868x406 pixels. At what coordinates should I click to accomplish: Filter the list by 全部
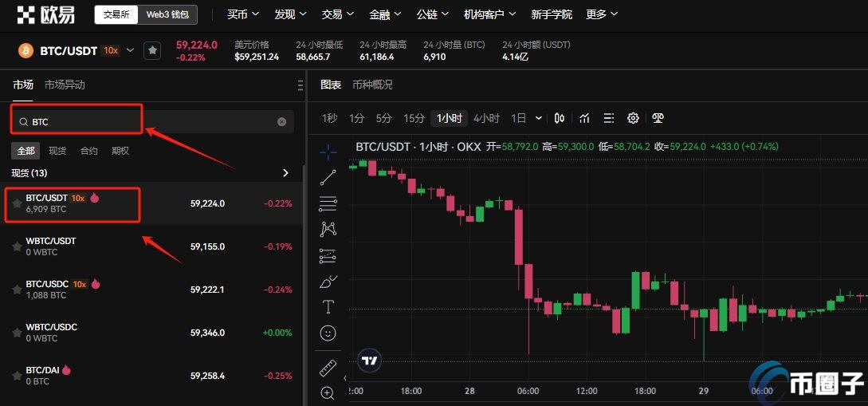pyautogui.click(x=26, y=151)
